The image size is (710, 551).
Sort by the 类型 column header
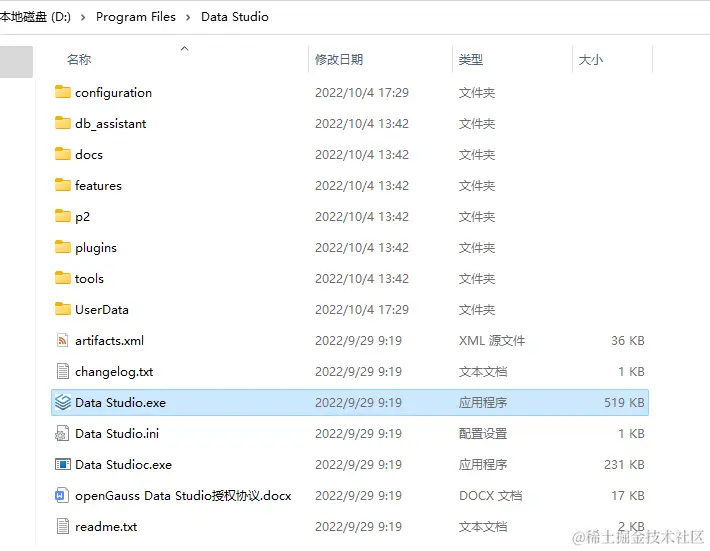point(470,59)
